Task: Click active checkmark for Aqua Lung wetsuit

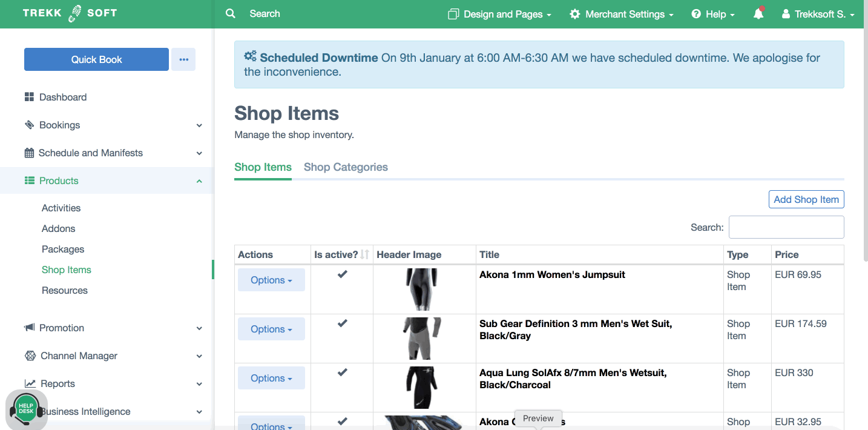Action: (343, 372)
